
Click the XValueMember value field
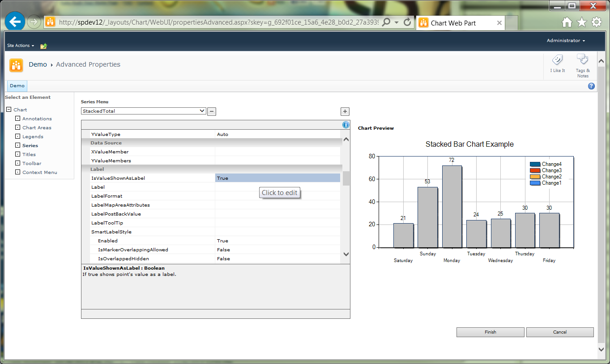pos(277,152)
